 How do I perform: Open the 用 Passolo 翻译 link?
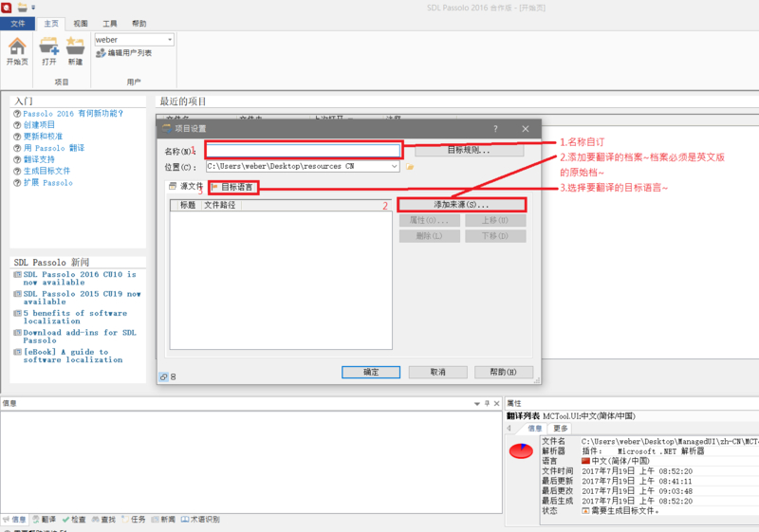pyautogui.click(x=54, y=148)
